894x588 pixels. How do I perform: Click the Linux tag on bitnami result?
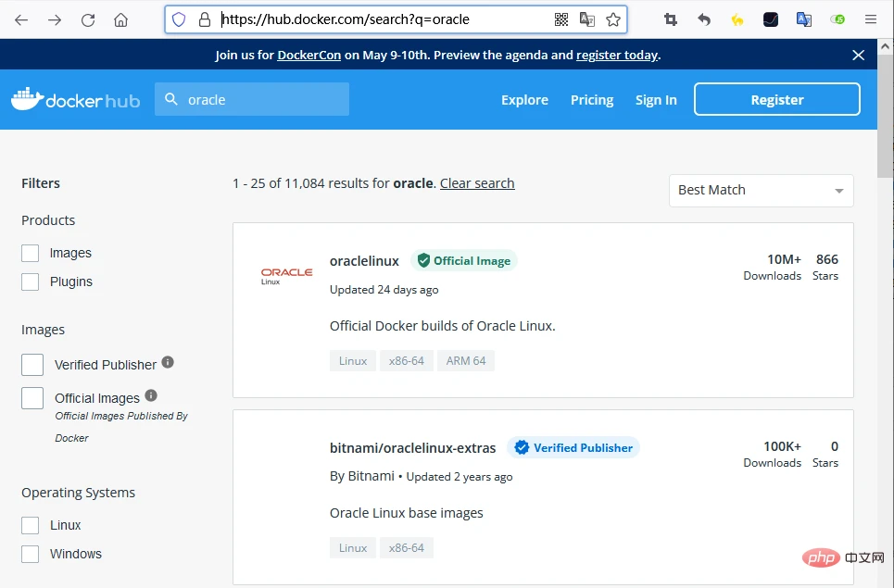(x=353, y=547)
